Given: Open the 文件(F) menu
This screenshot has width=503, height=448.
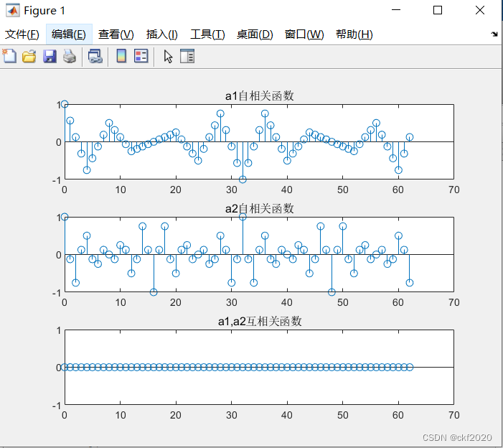Looking at the screenshot, I should coord(22,34).
